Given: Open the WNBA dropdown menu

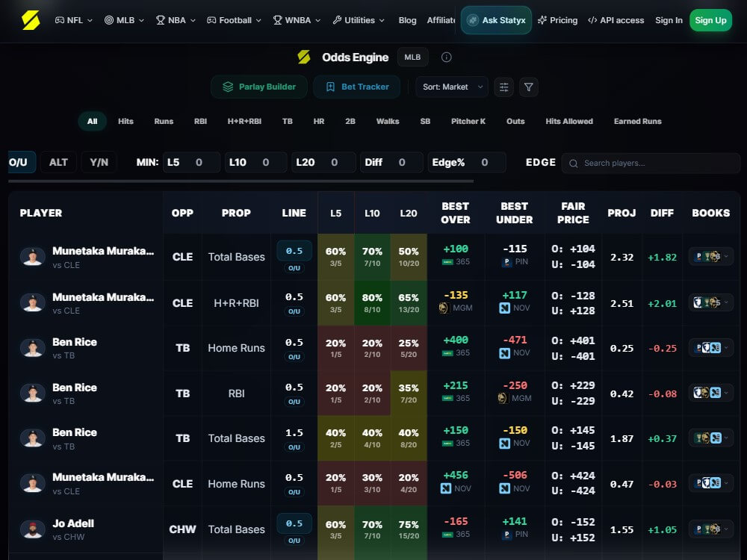Looking at the screenshot, I should (x=297, y=20).
